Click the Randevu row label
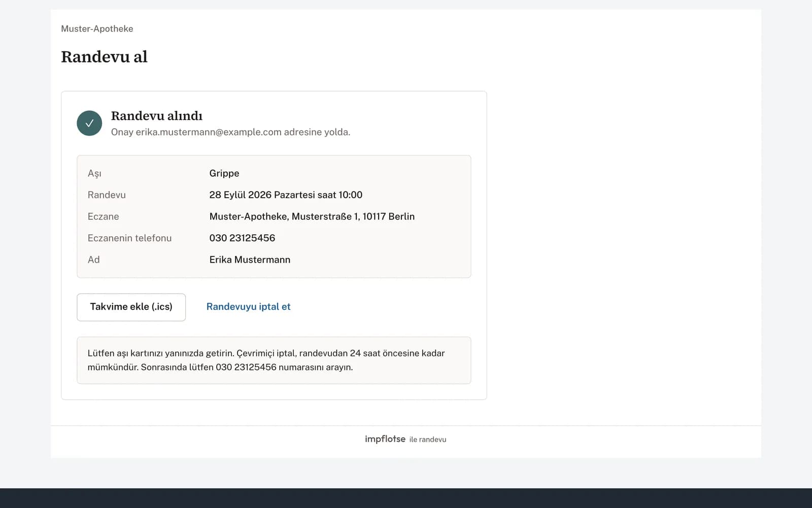Viewport: 812px width, 508px height. (107, 195)
